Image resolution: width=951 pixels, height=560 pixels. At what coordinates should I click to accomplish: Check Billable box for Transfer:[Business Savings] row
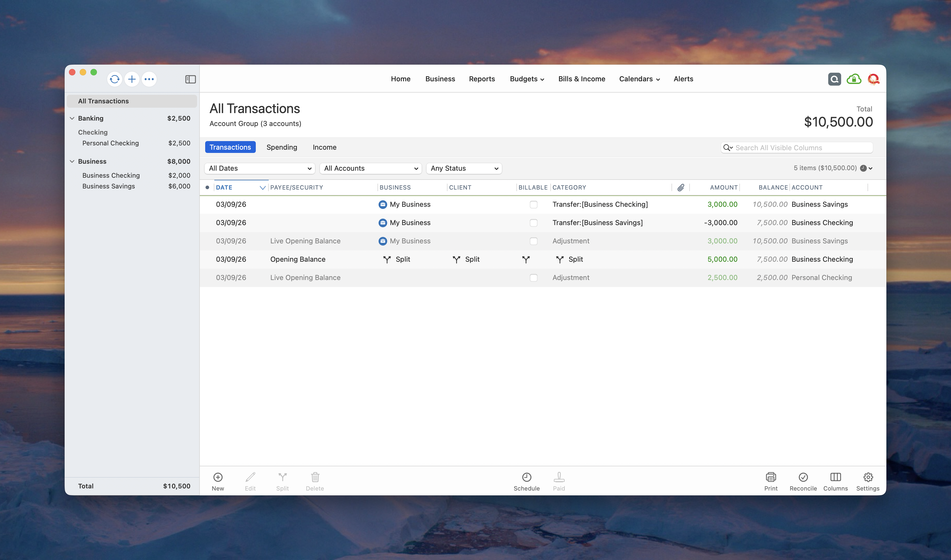click(533, 223)
